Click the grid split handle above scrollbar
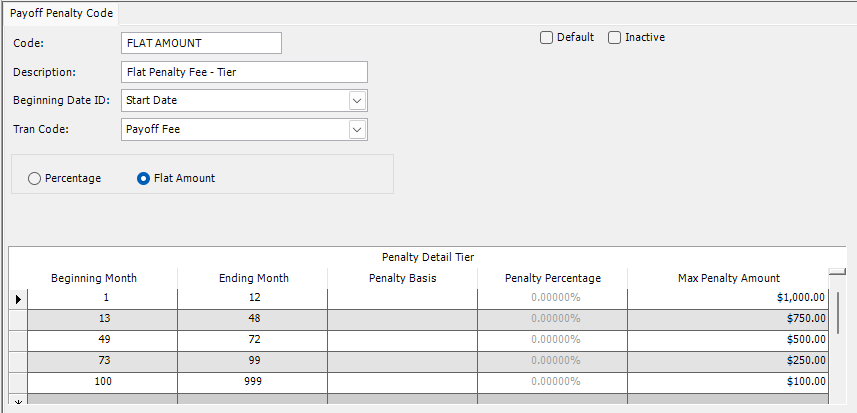Screen dimensions: 857x413 (837, 272)
